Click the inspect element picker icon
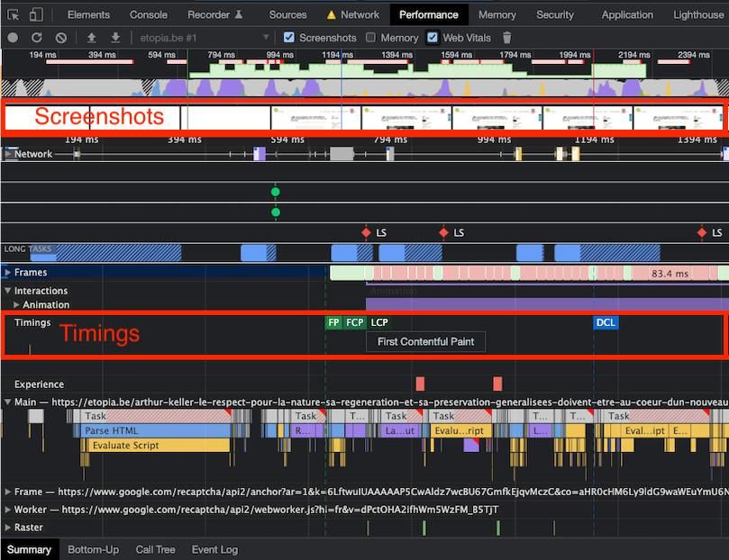The image size is (729, 560). point(14,14)
